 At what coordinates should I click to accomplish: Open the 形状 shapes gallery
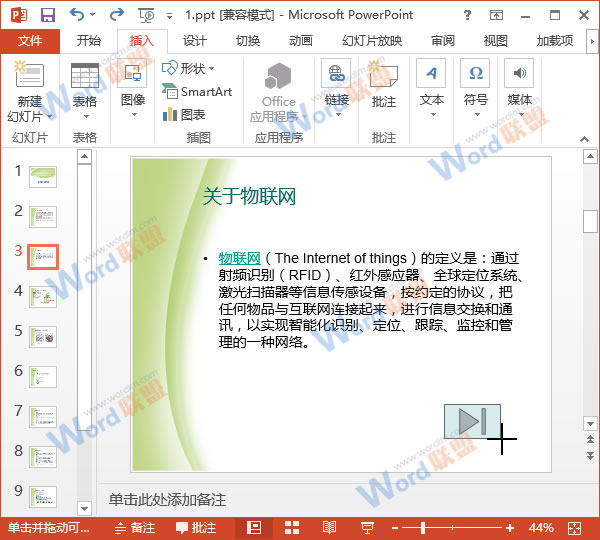tap(188, 69)
